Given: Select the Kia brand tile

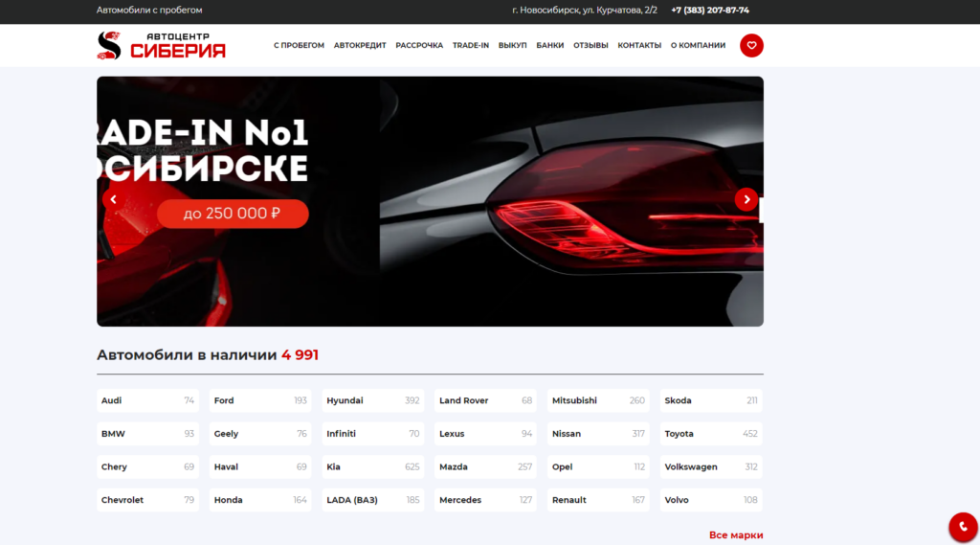Looking at the screenshot, I should [x=373, y=466].
